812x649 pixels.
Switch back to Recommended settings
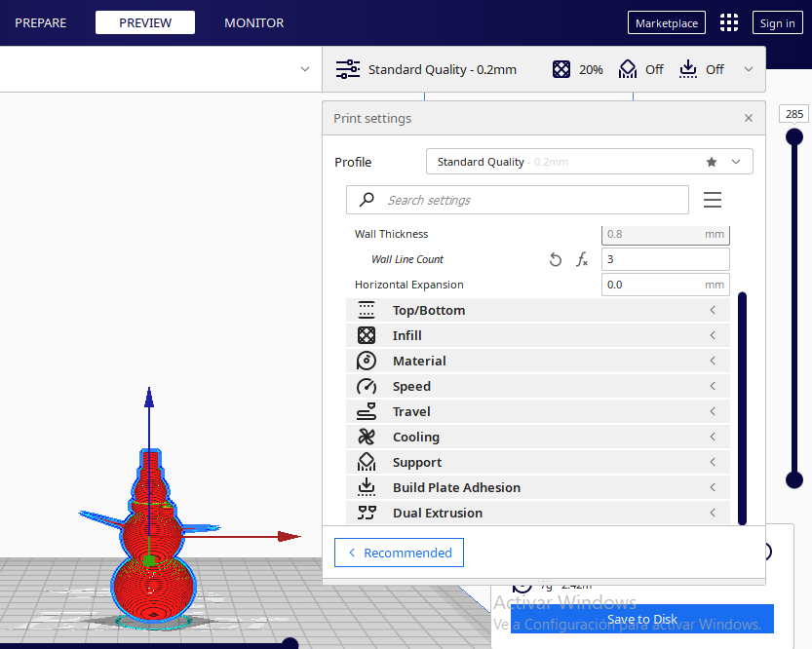[x=399, y=553]
